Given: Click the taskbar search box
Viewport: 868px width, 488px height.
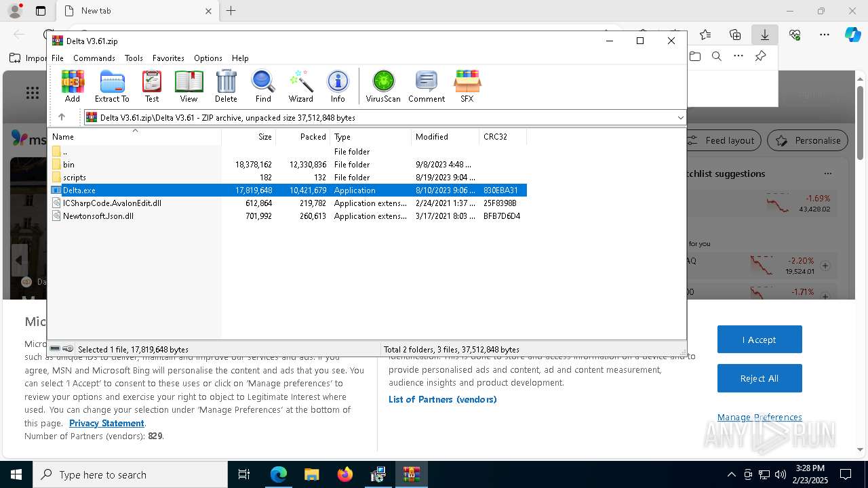Looking at the screenshot, I should pyautogui.click(x=130, y=474).
